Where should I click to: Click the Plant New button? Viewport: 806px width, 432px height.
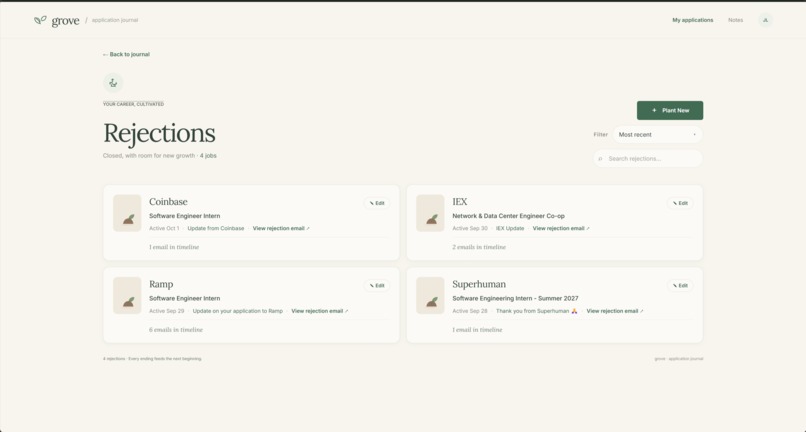(x=670, y=111)
